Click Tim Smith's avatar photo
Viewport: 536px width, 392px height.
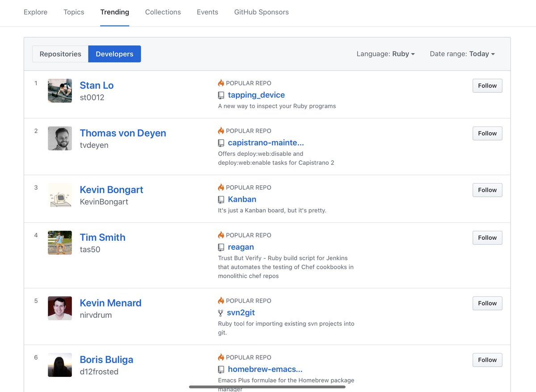click(x=60, y=243)
